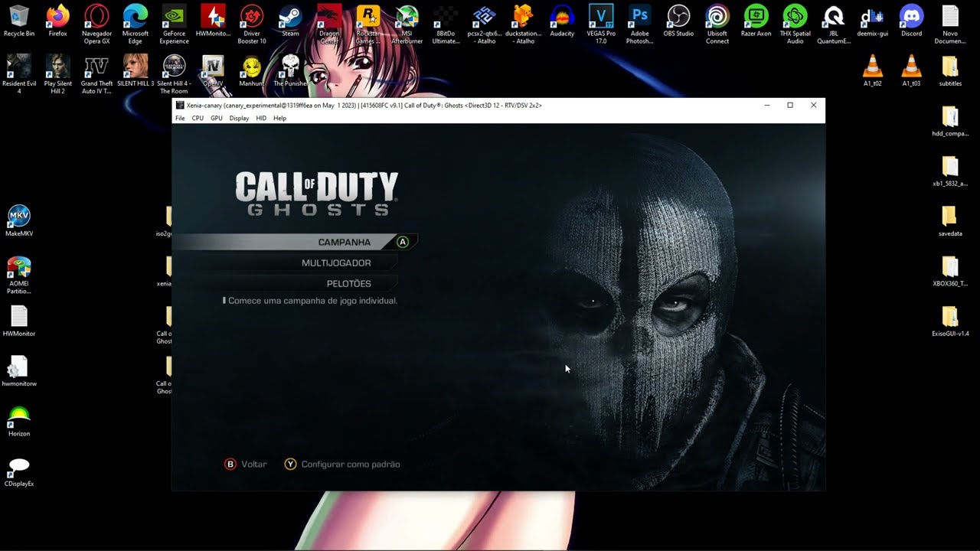Open the CPU menu in Xenia

(x=198, y=119)
